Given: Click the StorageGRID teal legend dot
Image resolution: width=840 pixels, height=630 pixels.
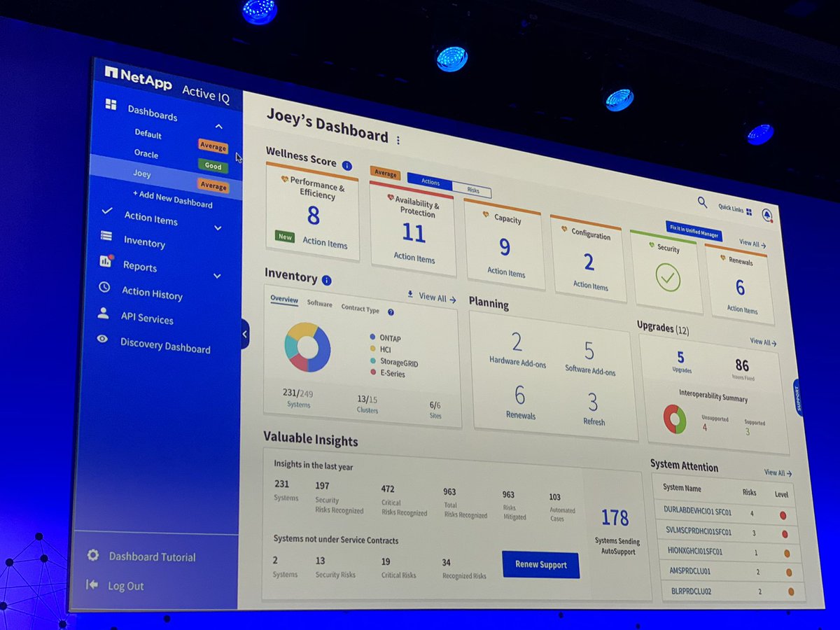Looking at the screenshot, I should (372, 360).
